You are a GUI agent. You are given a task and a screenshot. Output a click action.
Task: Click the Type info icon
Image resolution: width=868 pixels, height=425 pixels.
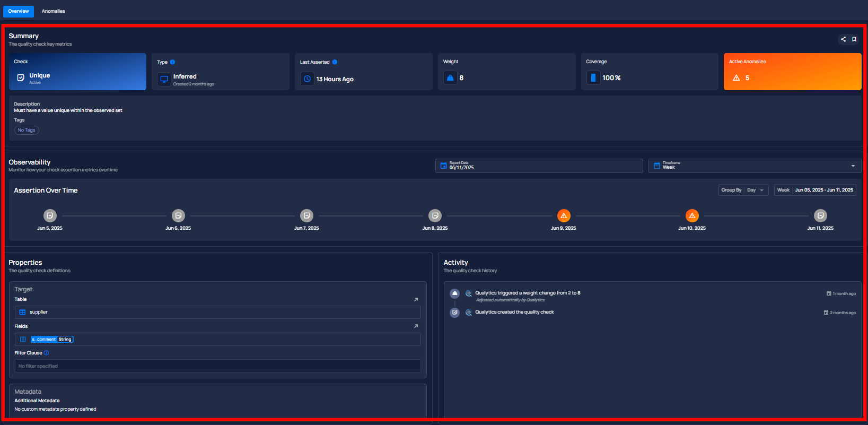point(172,62)
